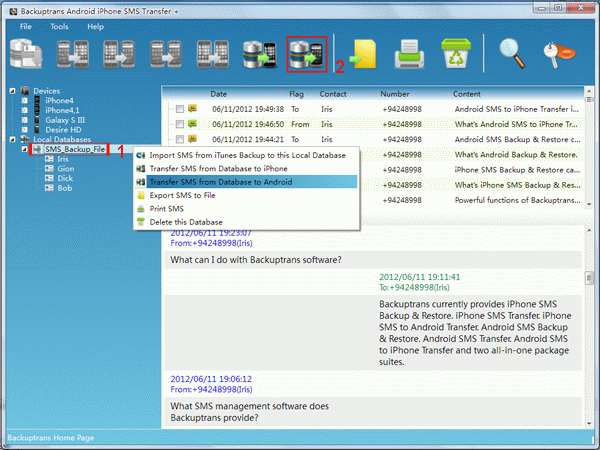The height and width of the screenshot is (450, 600).
Task: Choose Transfer SMS from Database to Android
Action: [214, 181]
